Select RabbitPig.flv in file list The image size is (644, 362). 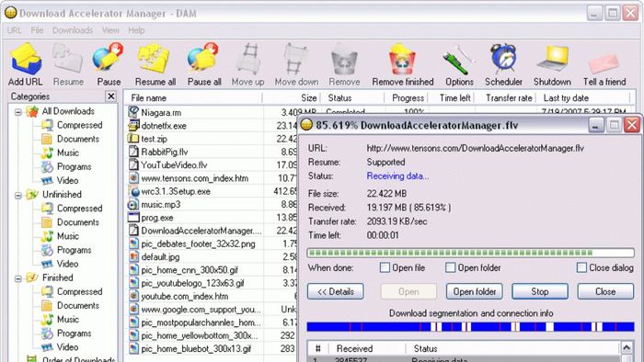(165, 153)
